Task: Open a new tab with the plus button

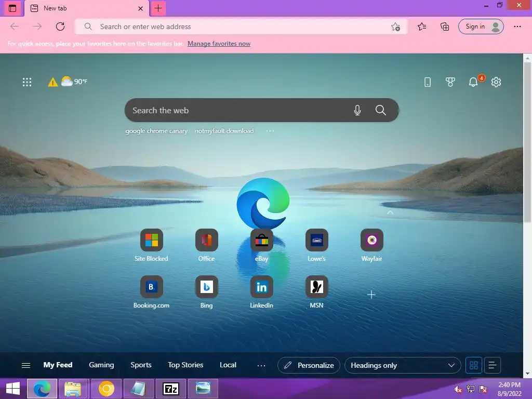Action: point(158,8)
